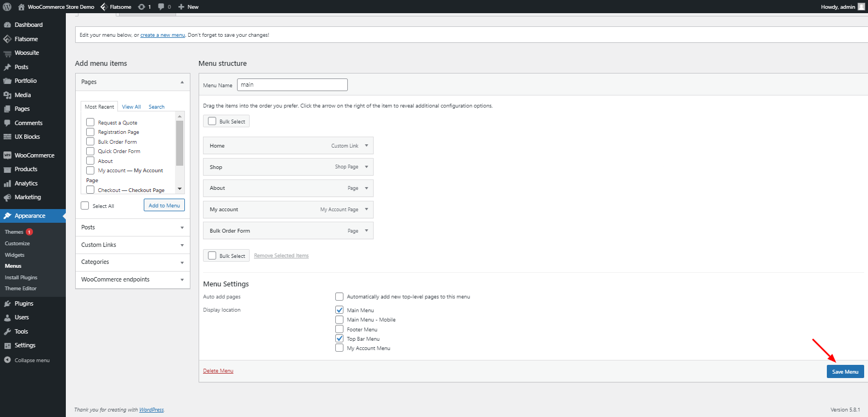868x417 pixels.
Task: Click the UX Blocks sidebar icon
Action: (7, 137)
